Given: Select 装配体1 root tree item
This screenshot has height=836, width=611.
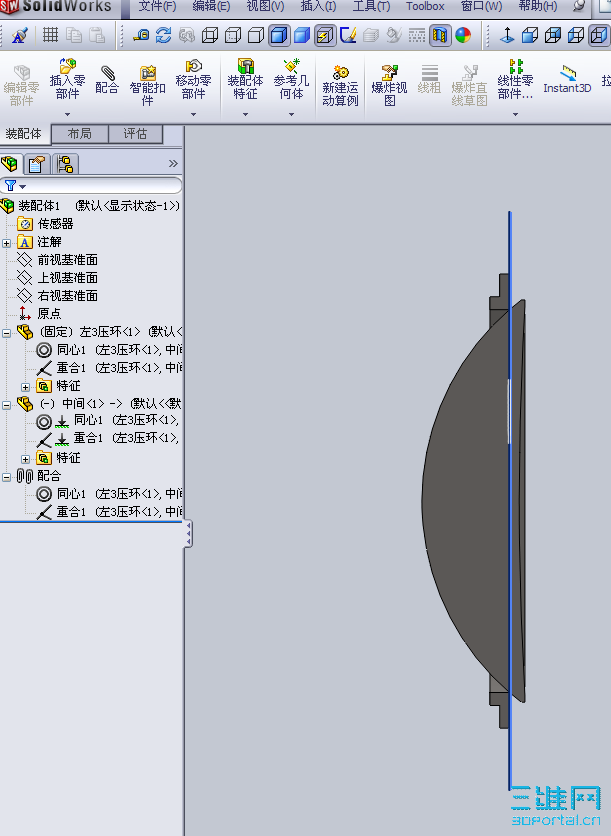Looking at the screenshot, I should 91,206.
